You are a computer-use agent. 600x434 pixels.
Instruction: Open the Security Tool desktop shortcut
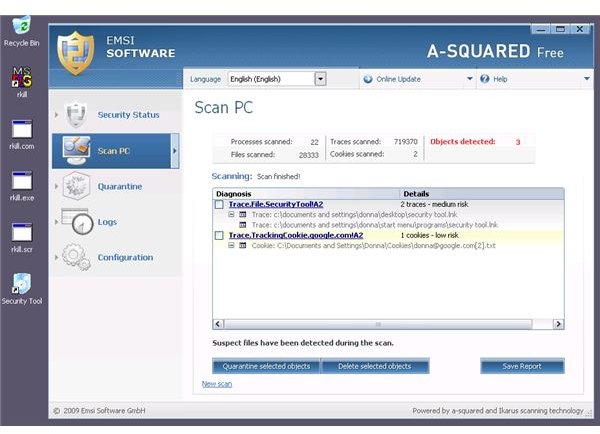pyautogui.click(x=22, y=284)
